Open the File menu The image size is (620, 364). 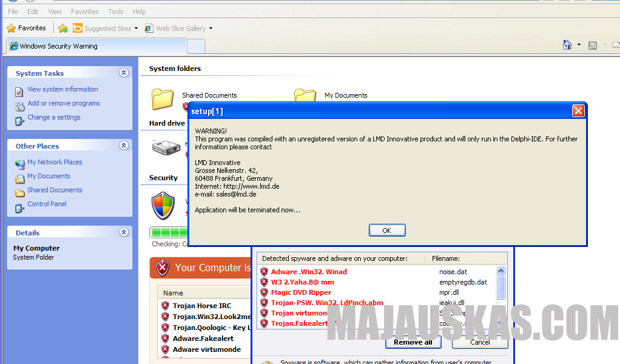pos(13,12)
